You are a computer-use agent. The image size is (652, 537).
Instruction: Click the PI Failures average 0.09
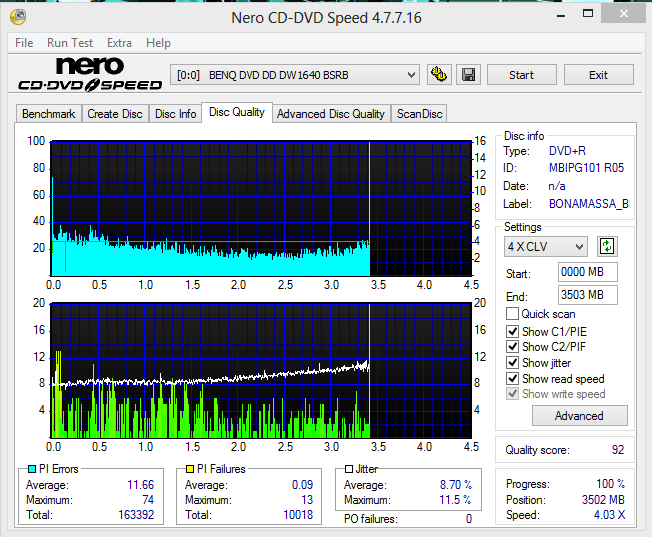click(x=302, y=485)
